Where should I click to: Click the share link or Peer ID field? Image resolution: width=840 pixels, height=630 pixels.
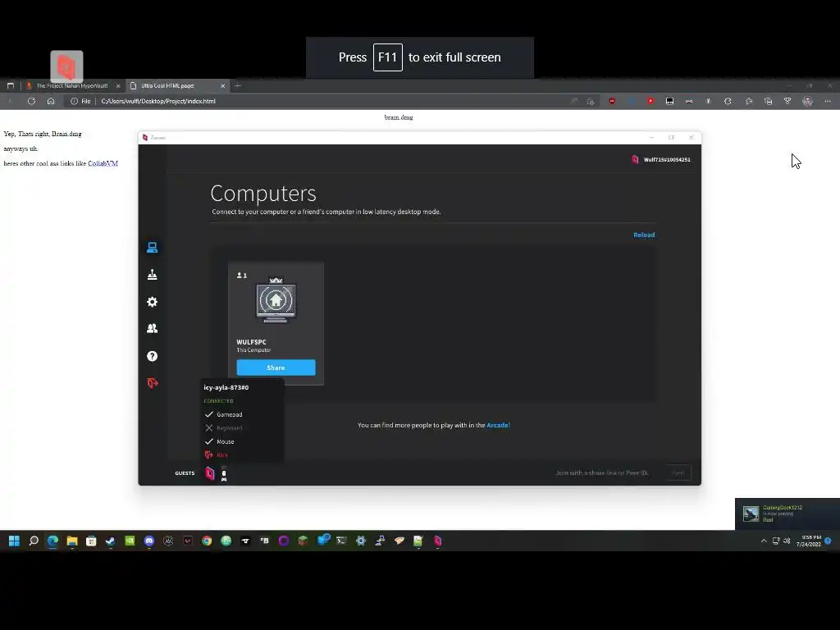point(601,473)
